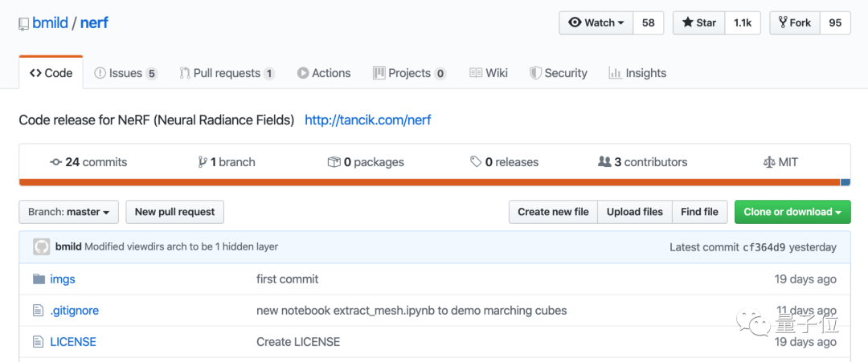
Task: Click the LICENSE file icon
Action: click(38, 342)
